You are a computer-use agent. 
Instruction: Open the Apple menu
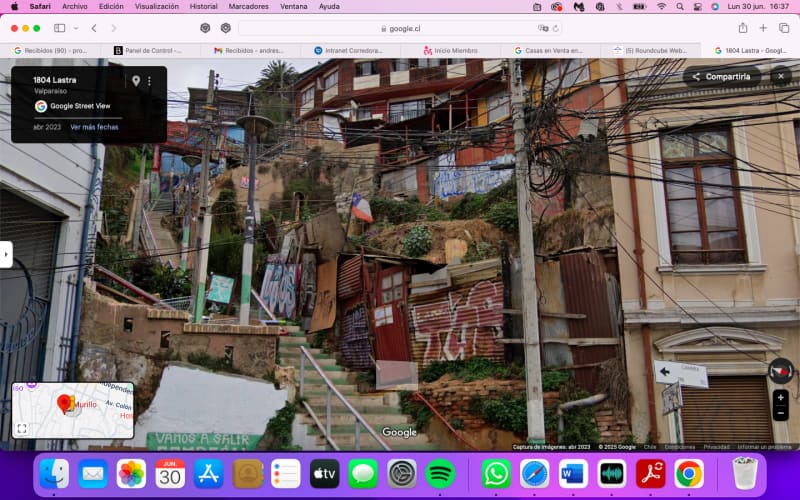(x=14, y=7)
